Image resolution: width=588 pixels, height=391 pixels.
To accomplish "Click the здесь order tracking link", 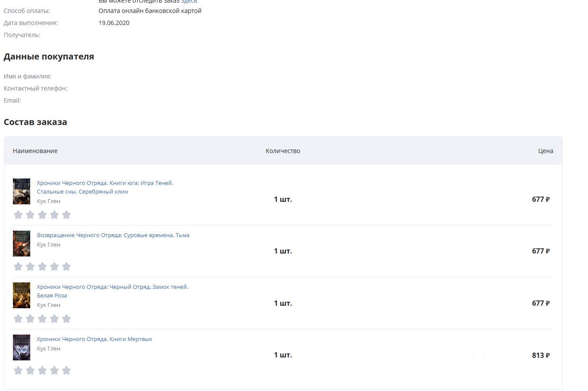I will tap(189, 2).
